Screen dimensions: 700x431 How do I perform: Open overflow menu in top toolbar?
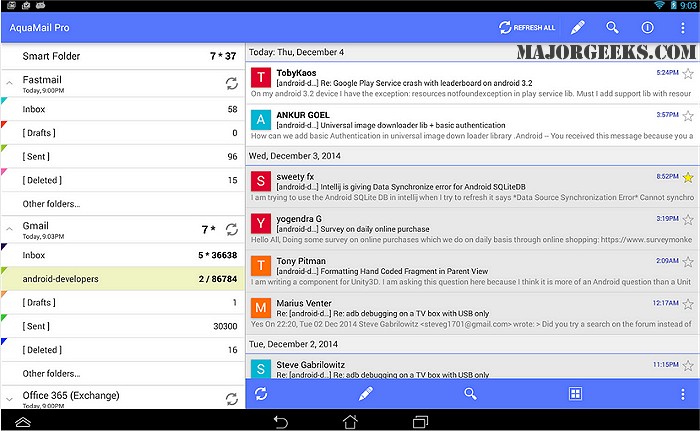pyautogui.click(x=683, y=28)
